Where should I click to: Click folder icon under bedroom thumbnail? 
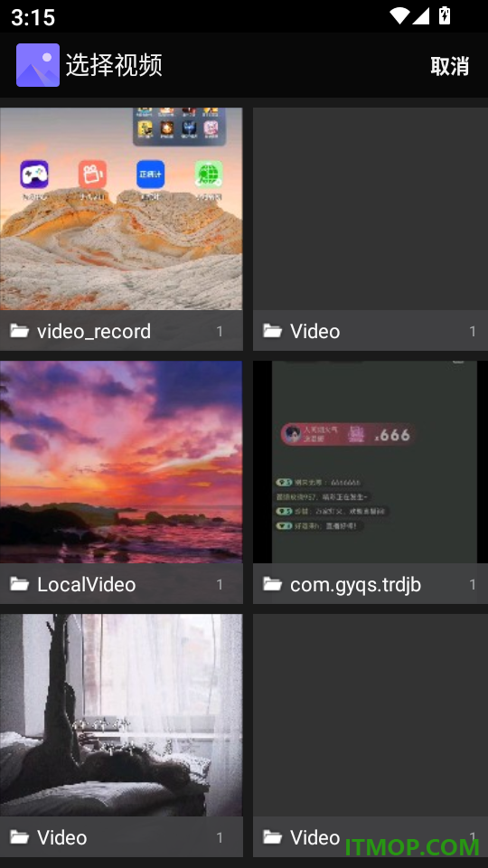pyautogui.click(x=19, y=837)
